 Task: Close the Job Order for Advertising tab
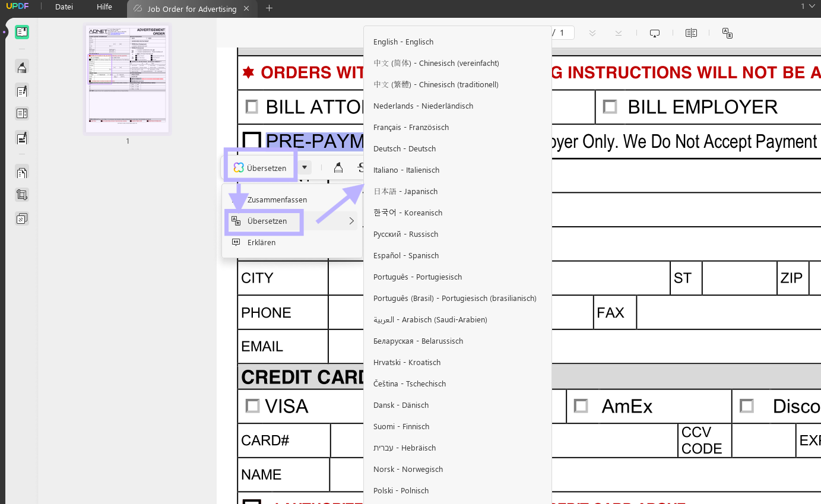[246, 9]
